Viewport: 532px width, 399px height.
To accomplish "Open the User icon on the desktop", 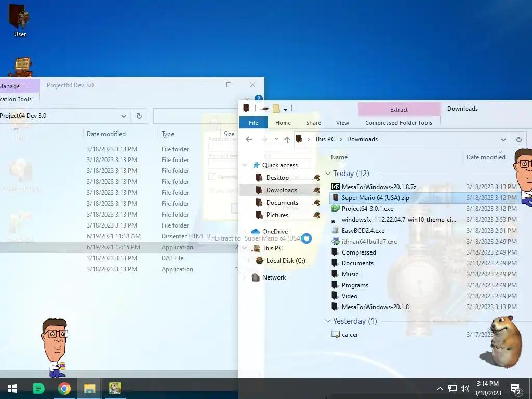I will [20, 20].
